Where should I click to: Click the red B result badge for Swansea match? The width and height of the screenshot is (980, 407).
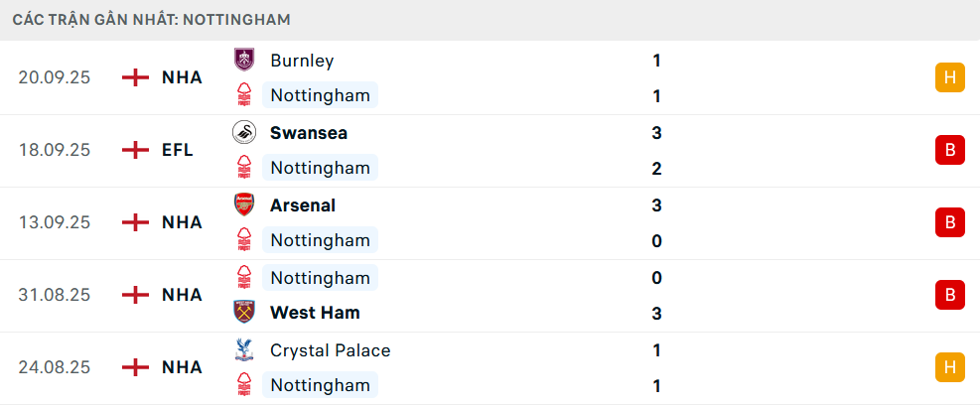(949, 150)
